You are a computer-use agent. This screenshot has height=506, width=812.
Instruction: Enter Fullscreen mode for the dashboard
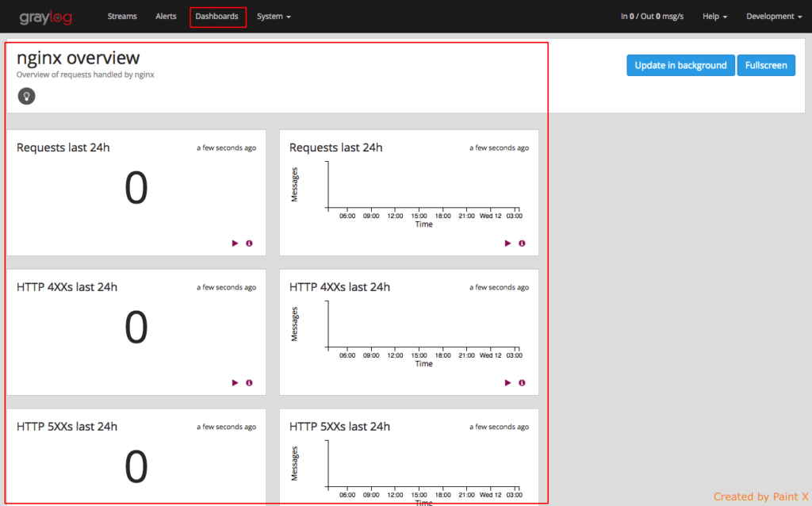766,65
